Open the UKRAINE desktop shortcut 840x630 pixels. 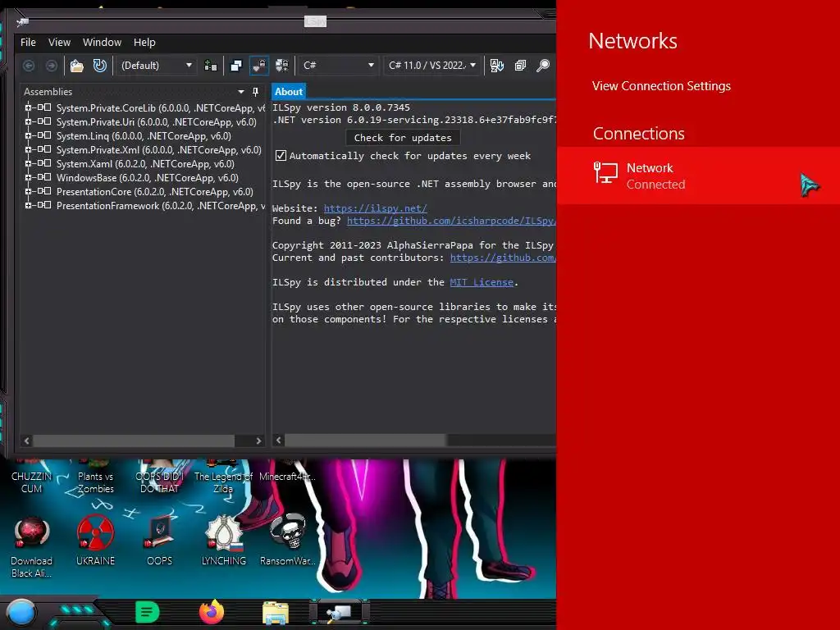tap(95, 540)
